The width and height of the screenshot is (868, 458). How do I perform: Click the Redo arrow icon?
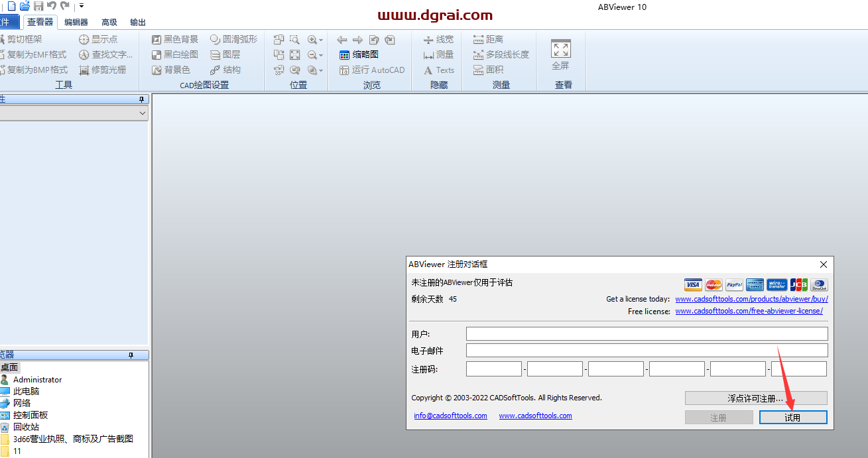tap(65, 6)
